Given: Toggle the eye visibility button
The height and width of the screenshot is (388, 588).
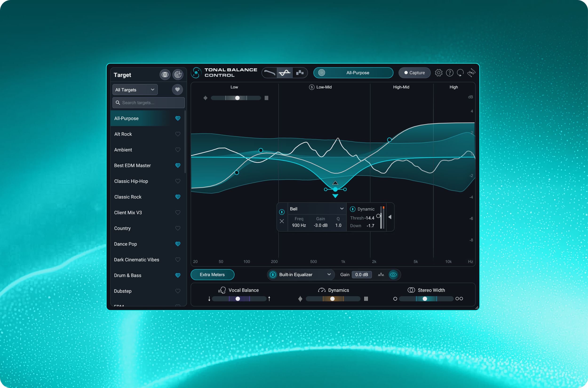Looking at the screenshot, I should point(393,275).
